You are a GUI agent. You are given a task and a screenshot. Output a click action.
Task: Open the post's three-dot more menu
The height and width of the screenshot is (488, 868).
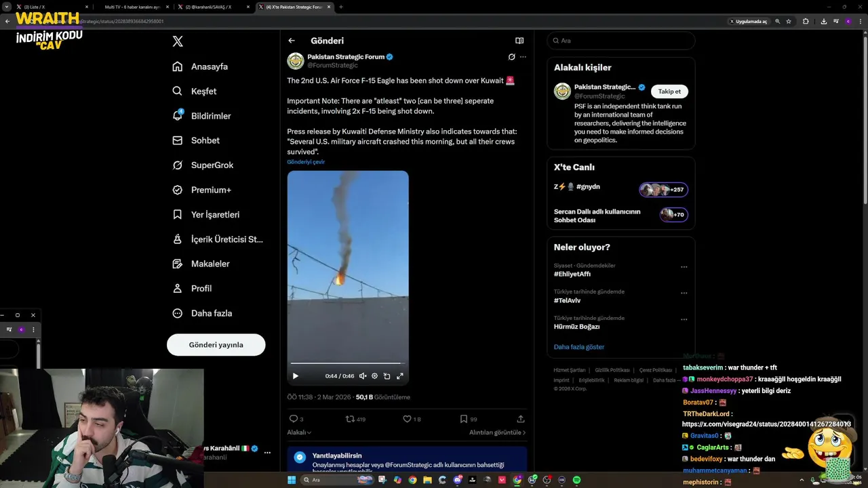click(523, 57)
